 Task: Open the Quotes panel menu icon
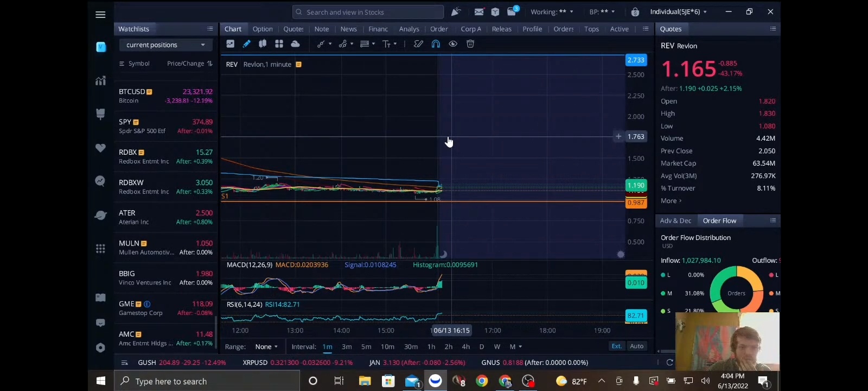tap(773, 29)
